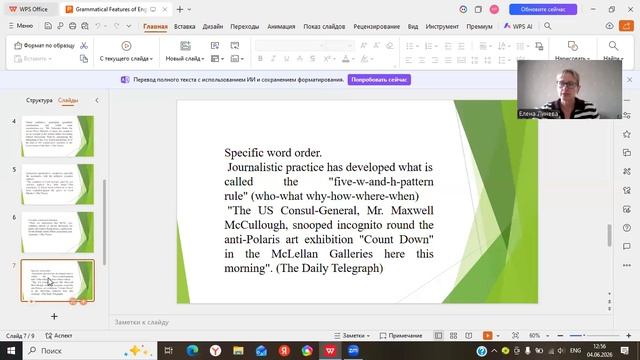Screen dimensions: 640x360
Task: Open the new document tab plus
Action: [180, 9]
